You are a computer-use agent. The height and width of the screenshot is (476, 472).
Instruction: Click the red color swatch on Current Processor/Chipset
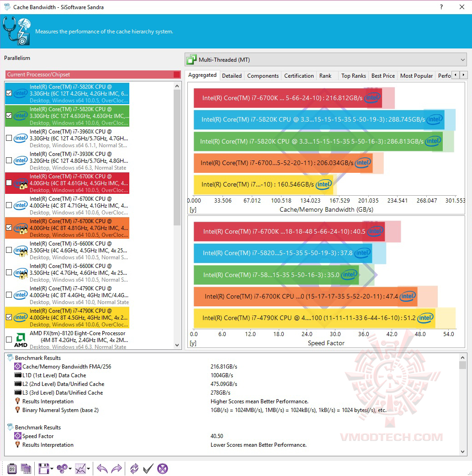pyautogui.click(x=177, y=75)
